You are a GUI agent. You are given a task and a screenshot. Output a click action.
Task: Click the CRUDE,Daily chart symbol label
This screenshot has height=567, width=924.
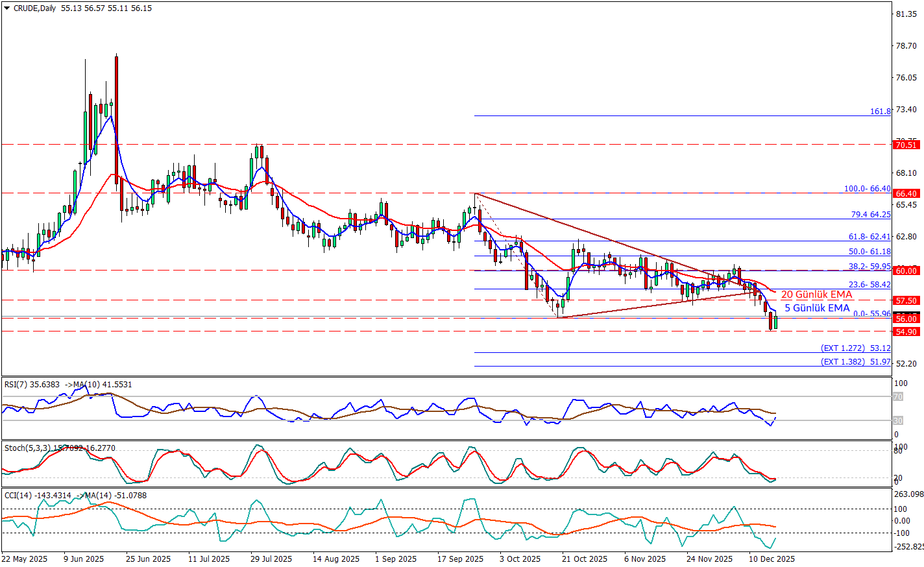coord(34,8)
